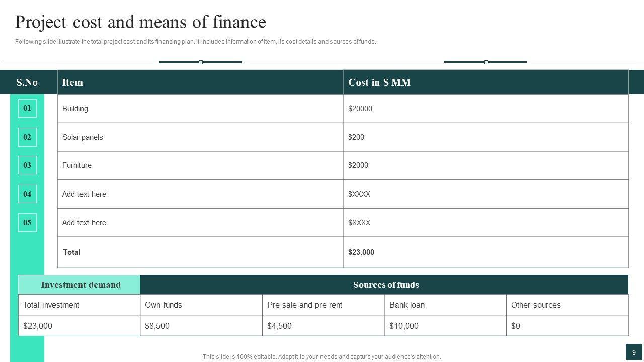
Task: Select the 'Cost in $ MM' column header
Action: pyautogui.click(x=379, y=82)
